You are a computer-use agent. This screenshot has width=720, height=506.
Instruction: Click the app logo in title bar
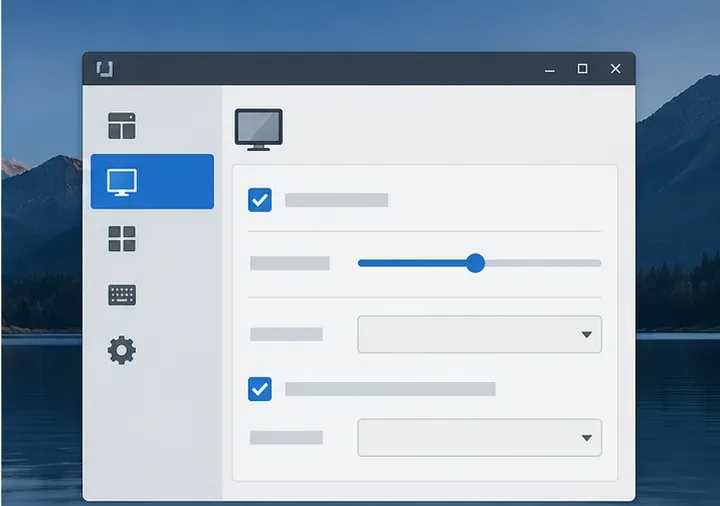click(105, 69)
